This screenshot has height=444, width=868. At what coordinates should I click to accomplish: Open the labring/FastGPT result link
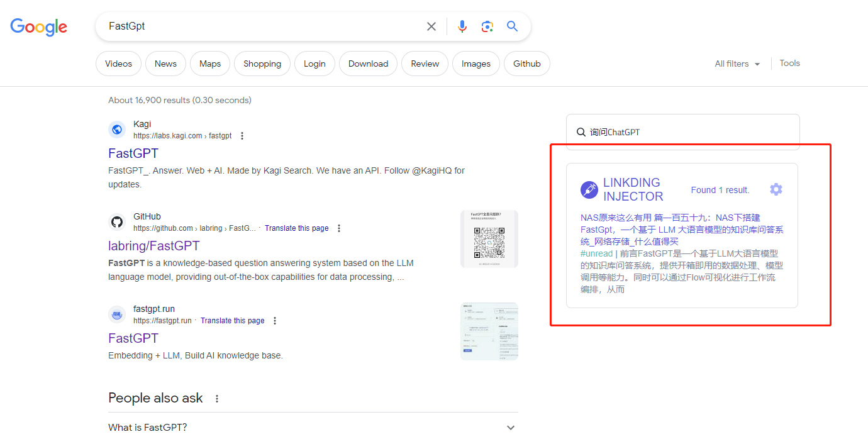point(154,246)
